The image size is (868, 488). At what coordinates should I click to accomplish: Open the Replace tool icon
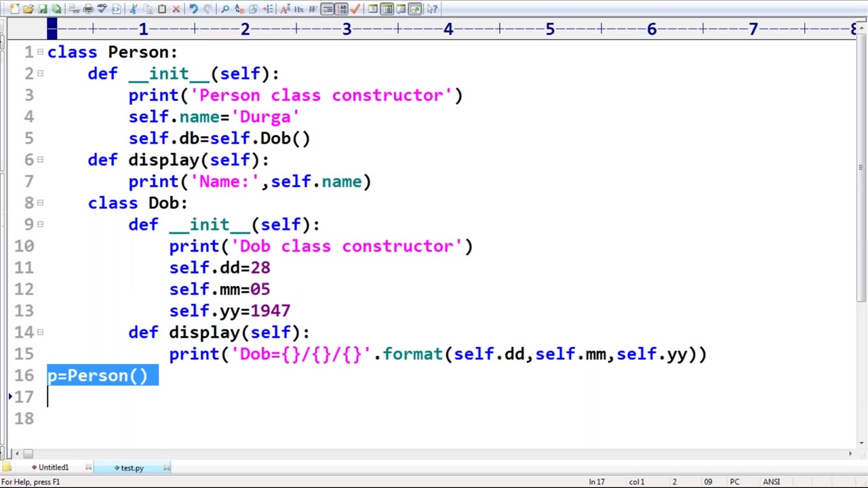[239, 9]
